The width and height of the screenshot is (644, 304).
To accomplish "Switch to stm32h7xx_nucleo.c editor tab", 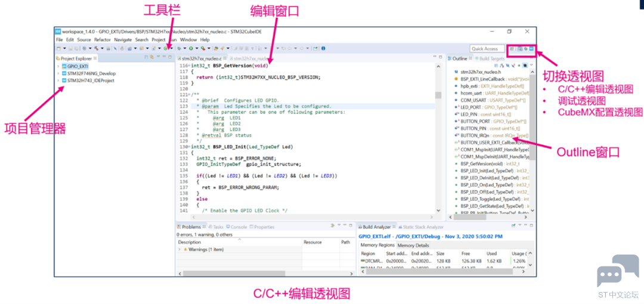I will pyautogui.click(x=202, y=59).
